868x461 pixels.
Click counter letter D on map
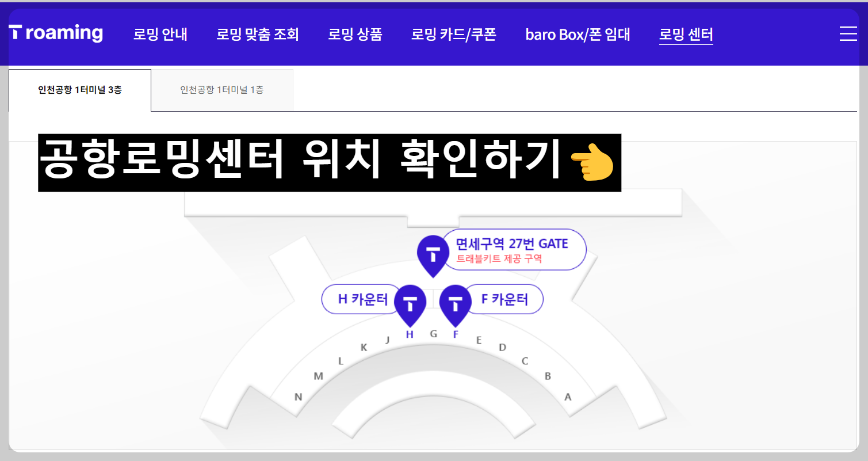coord(502,347)
